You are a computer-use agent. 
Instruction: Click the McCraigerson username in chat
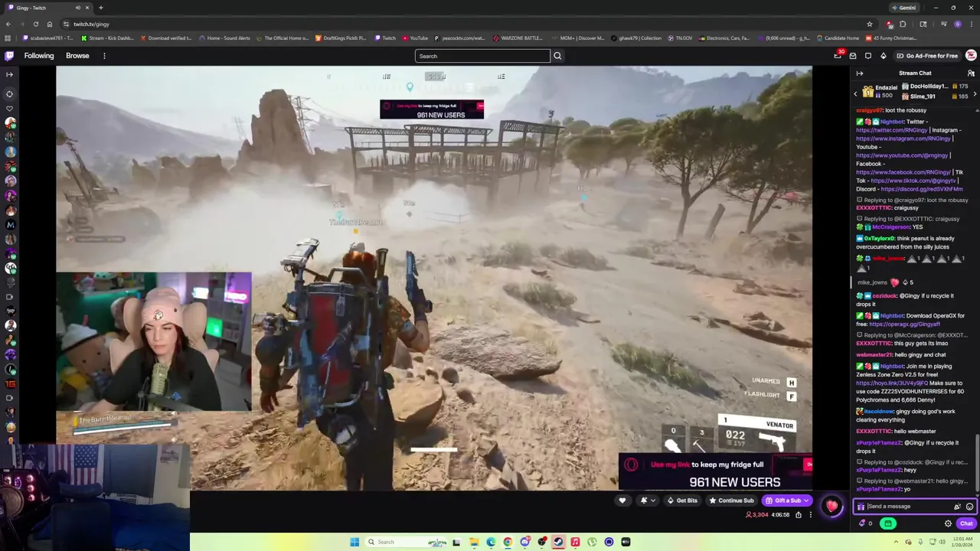[891, 227]
